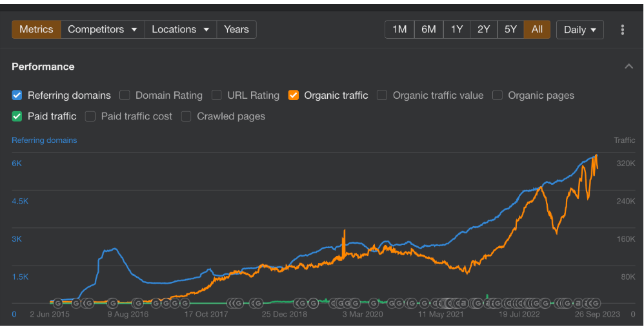The image size is (644, 327).
Task: Turn off the Paid traffic checkbox
Action: pos(17,116)
